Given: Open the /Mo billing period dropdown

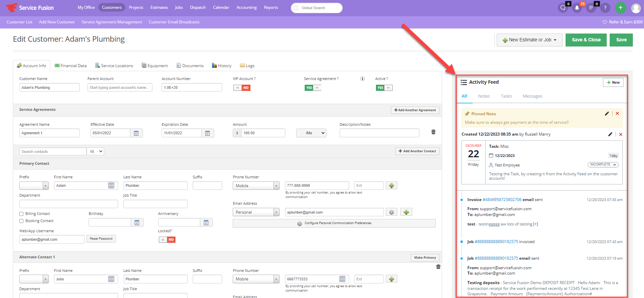Looking at the screenshot, I should 311,133.
